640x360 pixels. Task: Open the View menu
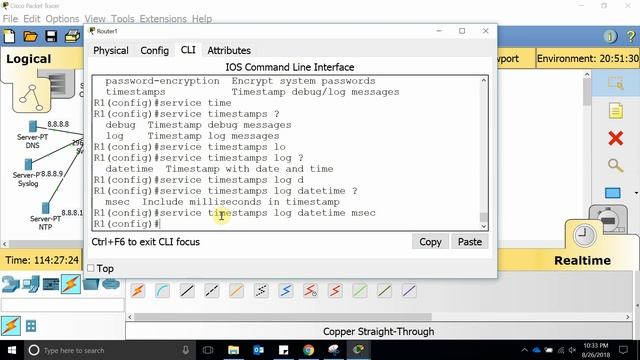(x=95, y=19)
